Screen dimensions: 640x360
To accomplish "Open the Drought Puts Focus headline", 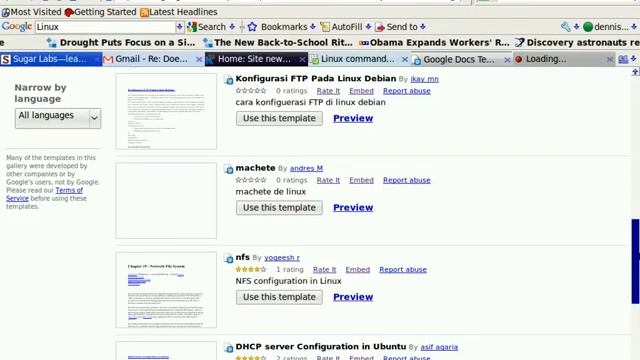I will point(120,42).
